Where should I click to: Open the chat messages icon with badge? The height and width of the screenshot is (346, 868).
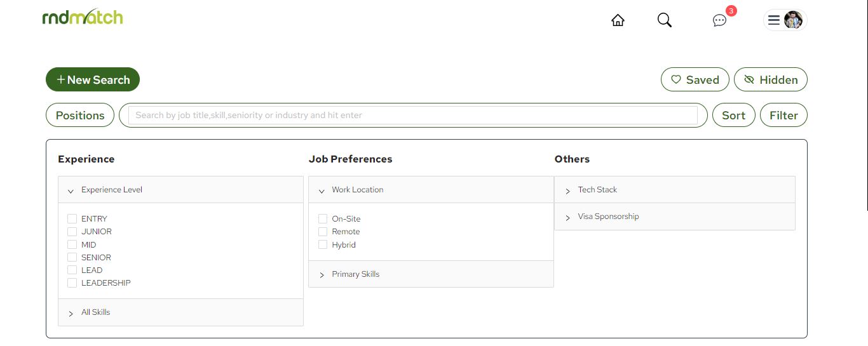click(x=719, y=20)
